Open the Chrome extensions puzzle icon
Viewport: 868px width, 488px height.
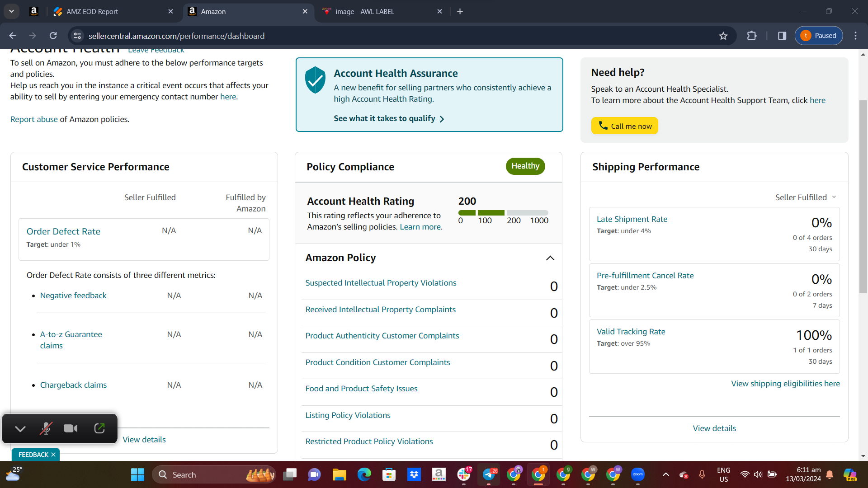[752, 36]
